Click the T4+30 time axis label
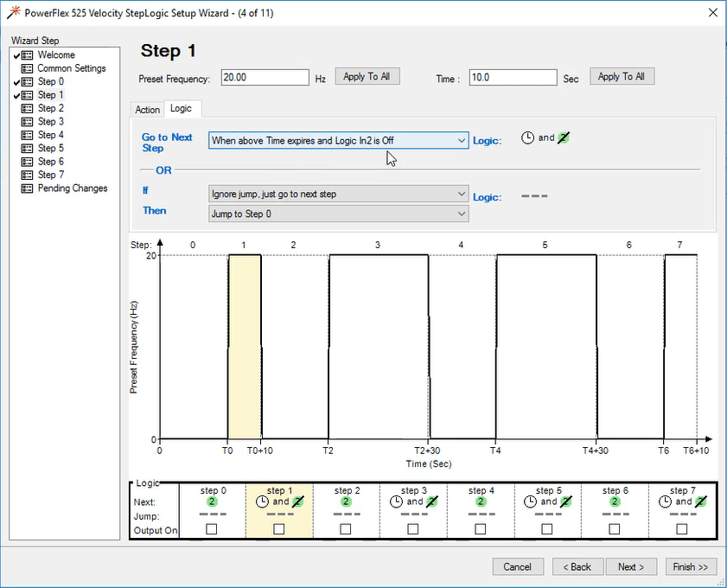The height and width of the screenshot is (588, 727). coord(596,451)
